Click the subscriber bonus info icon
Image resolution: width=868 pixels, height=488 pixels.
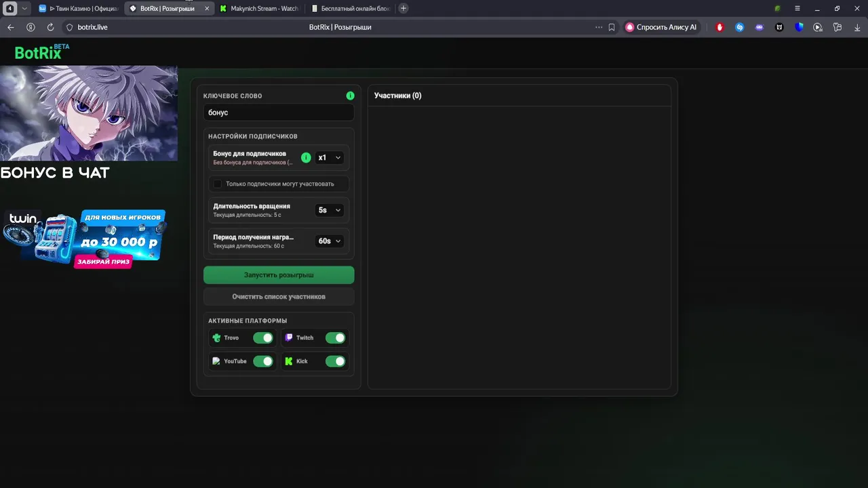coord(306,157)
